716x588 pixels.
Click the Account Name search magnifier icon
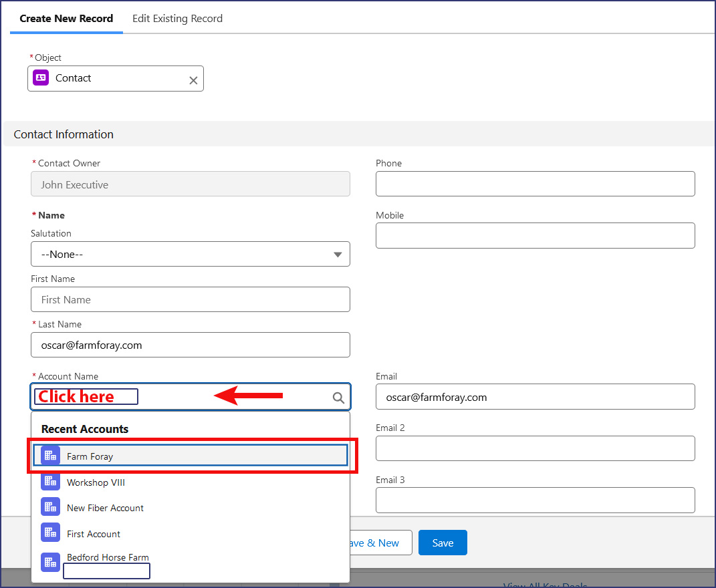tap(338, 398)
